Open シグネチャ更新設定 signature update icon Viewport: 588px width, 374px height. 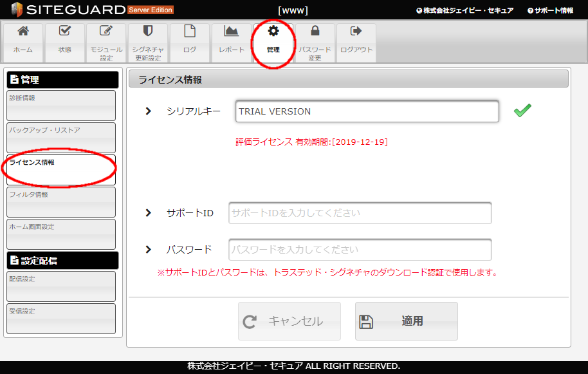pyautogui.click(x=147, y=41)
